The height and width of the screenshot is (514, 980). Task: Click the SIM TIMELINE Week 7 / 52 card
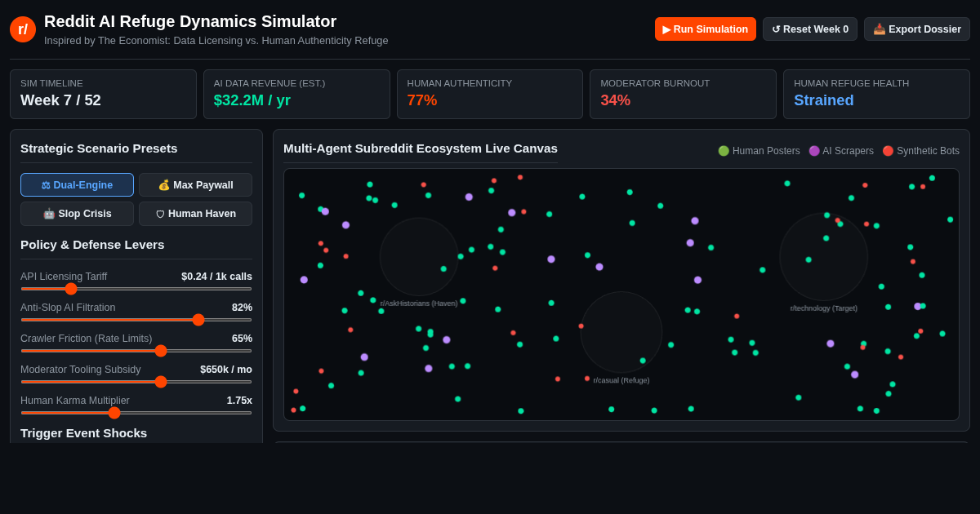[103, 94]
